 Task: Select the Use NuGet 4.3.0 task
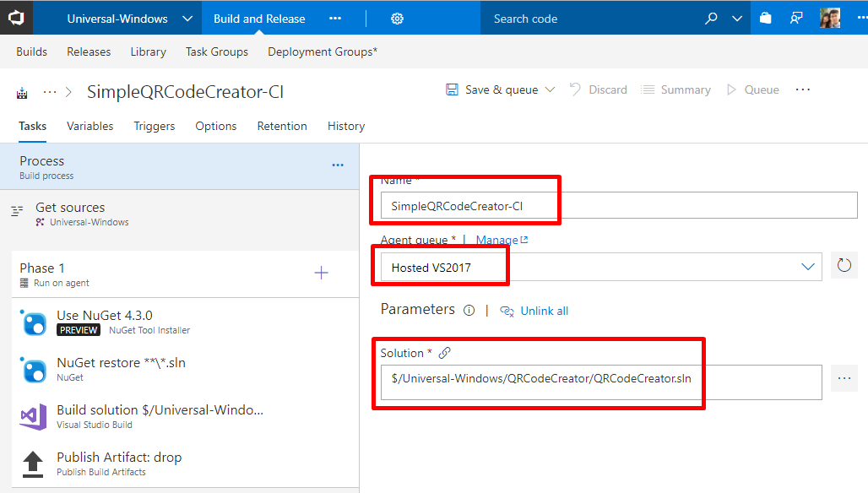(185, 322)
